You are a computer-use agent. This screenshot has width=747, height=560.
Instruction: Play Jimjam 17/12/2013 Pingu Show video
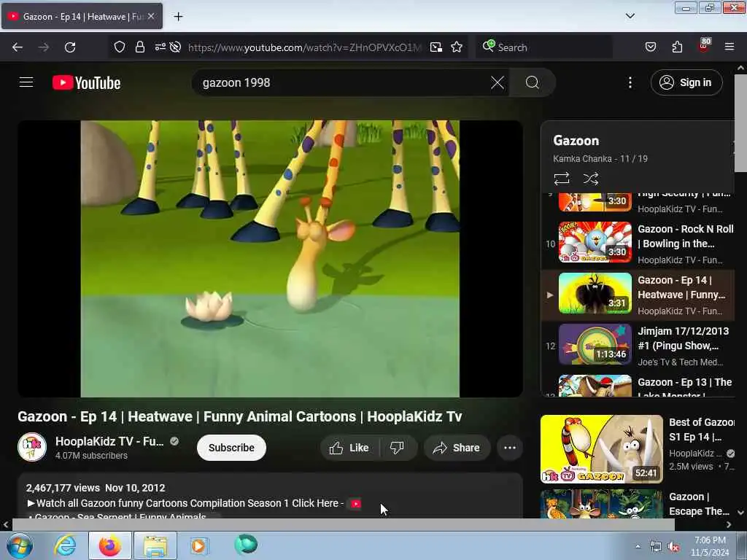tap(638, 346)
